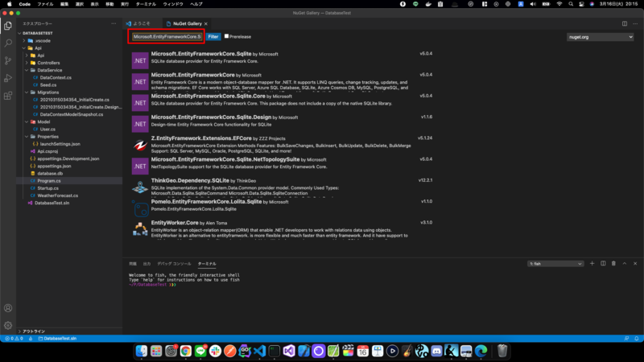Click DatabaseTest.sln in status bar
644x362 pixels.
click(x=57, y=339)
